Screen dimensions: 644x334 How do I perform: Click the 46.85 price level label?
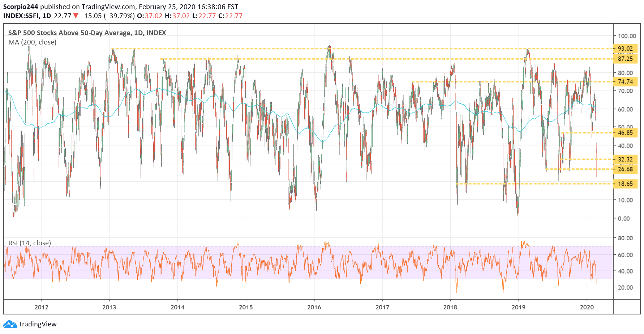[625, 133]
